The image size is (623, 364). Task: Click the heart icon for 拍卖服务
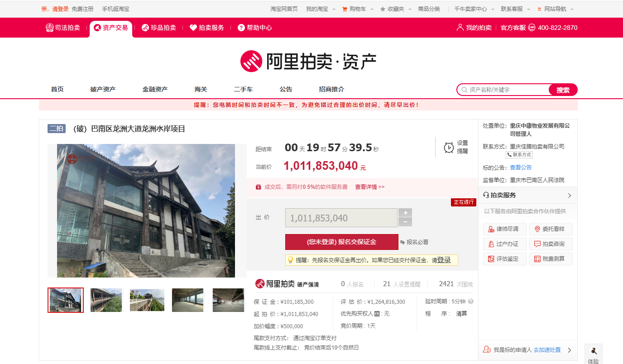click(x=193, y=28)
